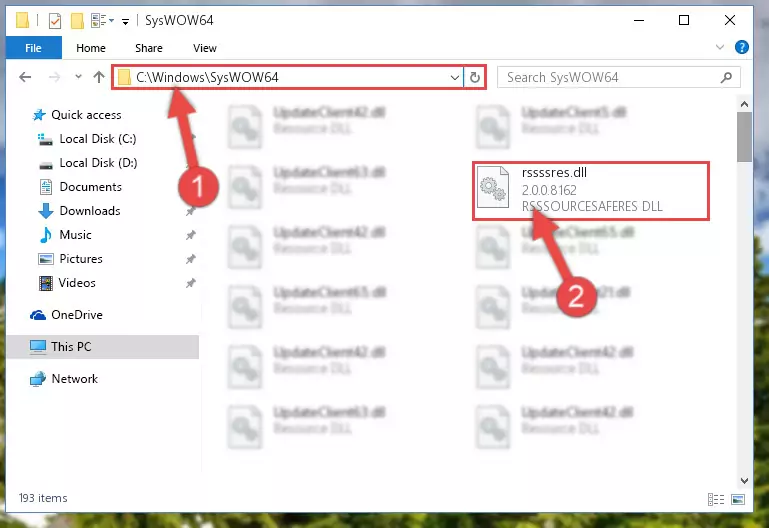This screenshot has width=769, height=528.
Task: Go back with the back arrow
Action: [25, 77]
